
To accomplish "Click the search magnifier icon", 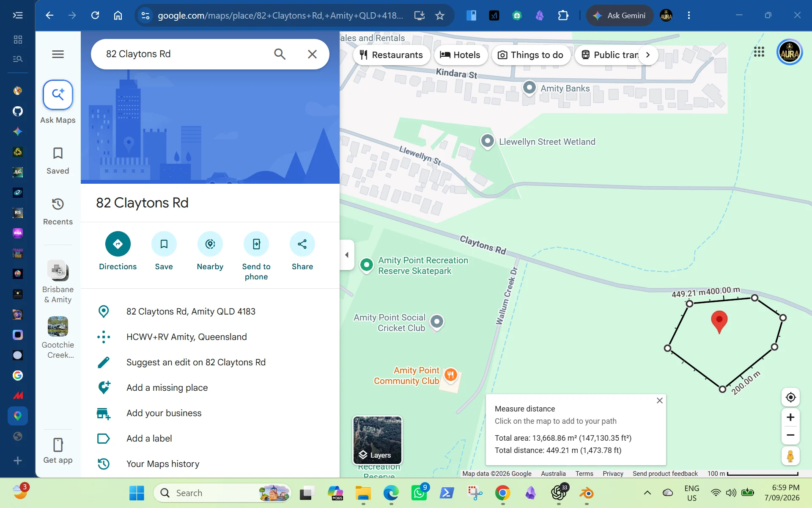I will click(280, 54).
